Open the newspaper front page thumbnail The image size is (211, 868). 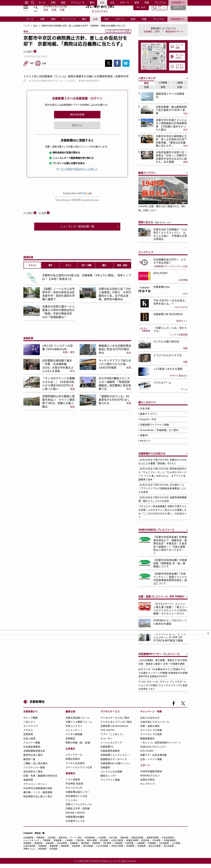(154, 56)
